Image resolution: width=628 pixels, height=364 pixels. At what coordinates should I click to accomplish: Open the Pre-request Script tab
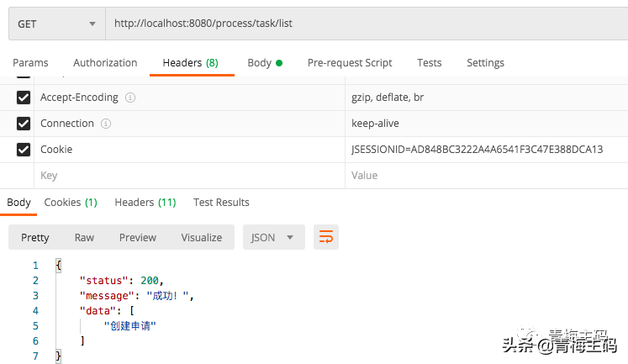tap(350, 63)
